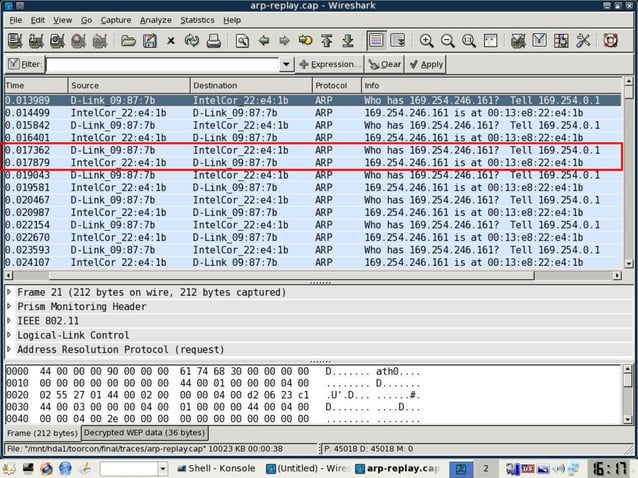Expand the IEEE 802.11 tree node
638x478 pixels.
click(x=10, y=321)
